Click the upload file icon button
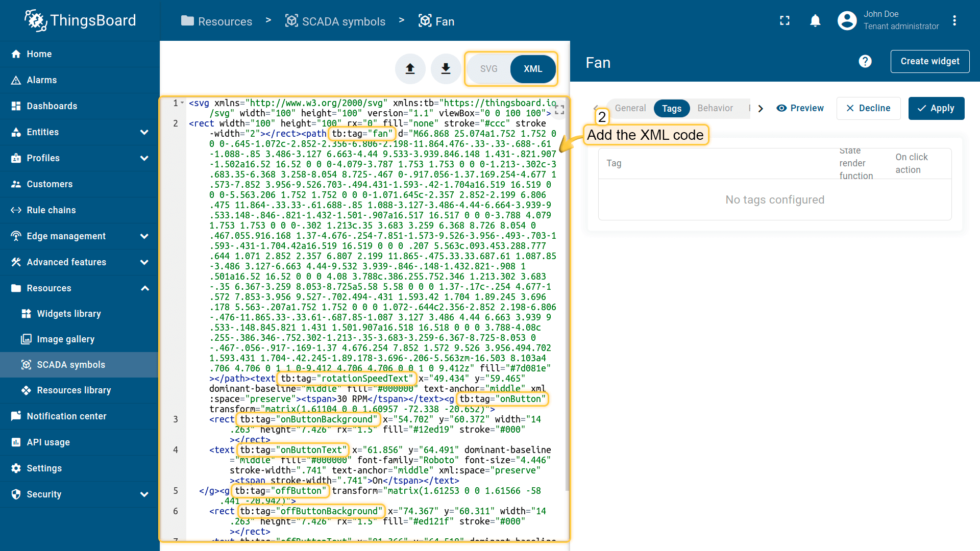Image resolution: width=980 pixels, height=551 pixels. [x=410, y=69]
